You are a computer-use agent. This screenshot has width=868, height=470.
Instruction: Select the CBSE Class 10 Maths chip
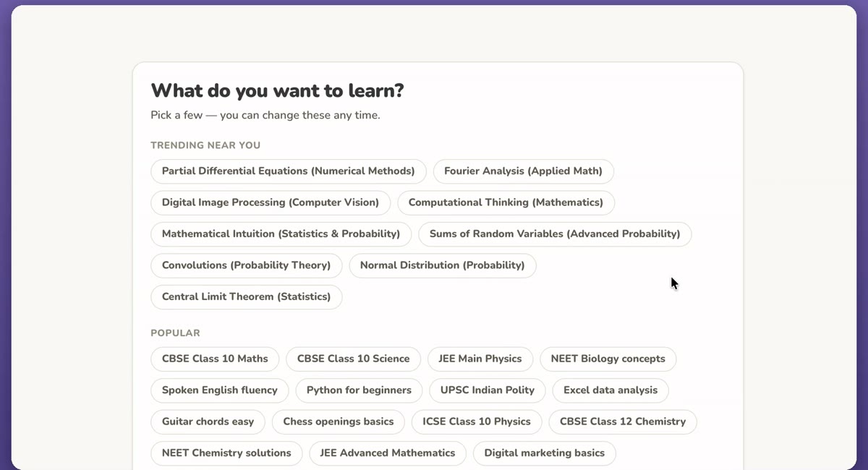[x=215, y=359]
